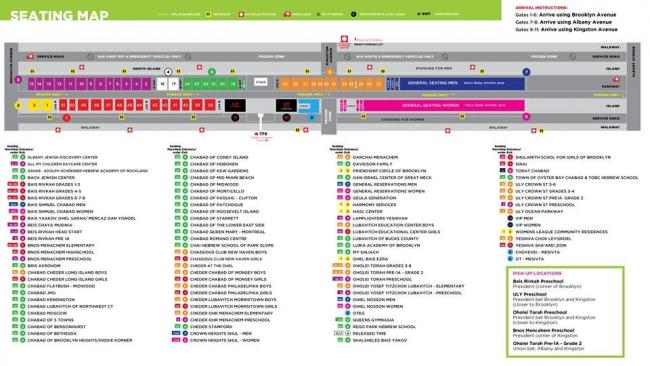Click the green gate circle above green sections

(212, 72)
